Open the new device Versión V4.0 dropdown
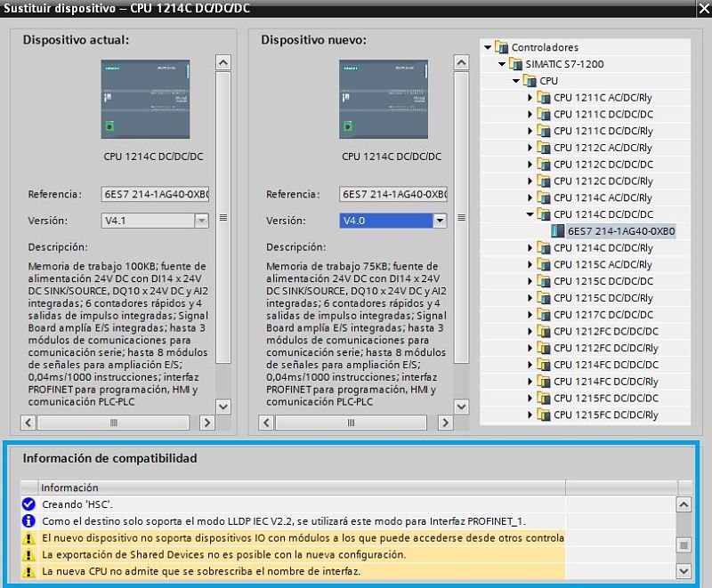 (440, 221)
